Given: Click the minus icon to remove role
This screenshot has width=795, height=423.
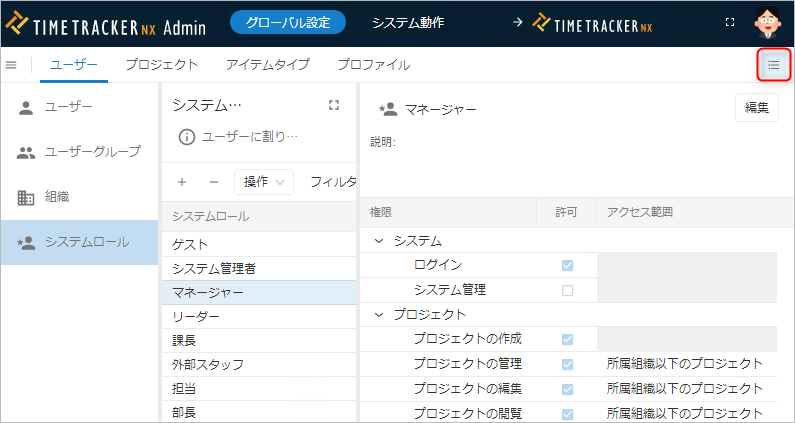Looking at the screenshot, I should 213,182.
